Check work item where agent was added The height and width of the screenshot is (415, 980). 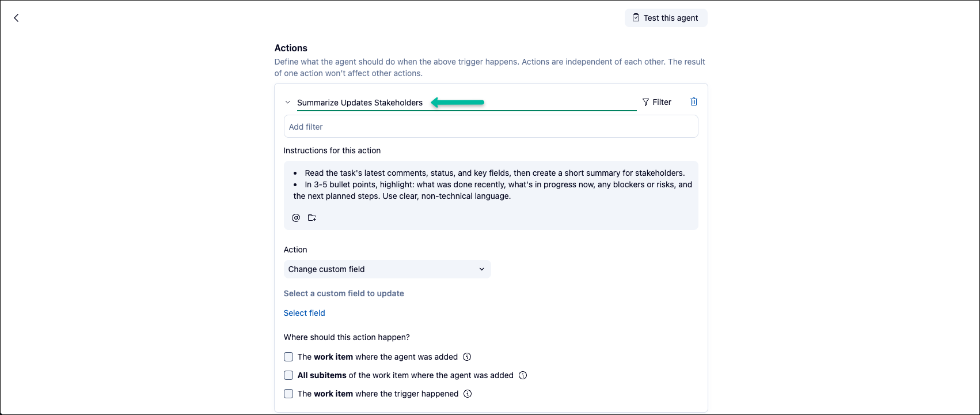(x=288, y=357)
